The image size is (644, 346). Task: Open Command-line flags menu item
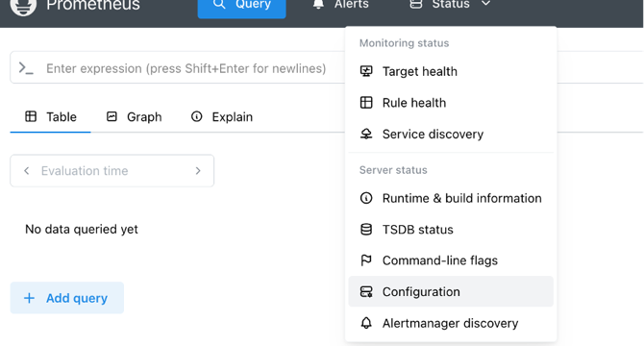[x=451, y=260]
